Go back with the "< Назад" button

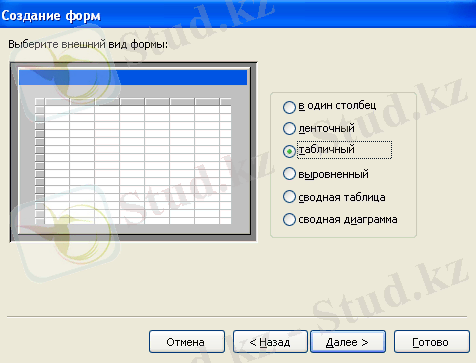(270, 342)
